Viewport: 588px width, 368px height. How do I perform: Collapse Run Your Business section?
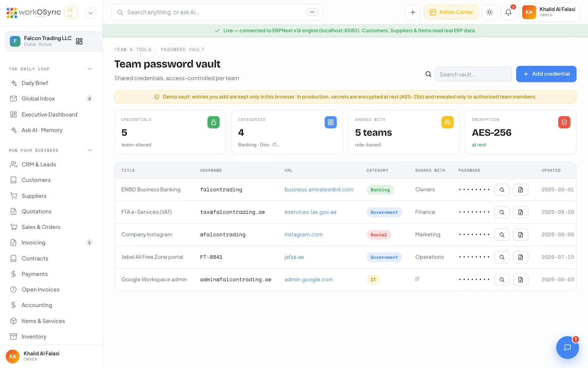click(x=90, y=150)
